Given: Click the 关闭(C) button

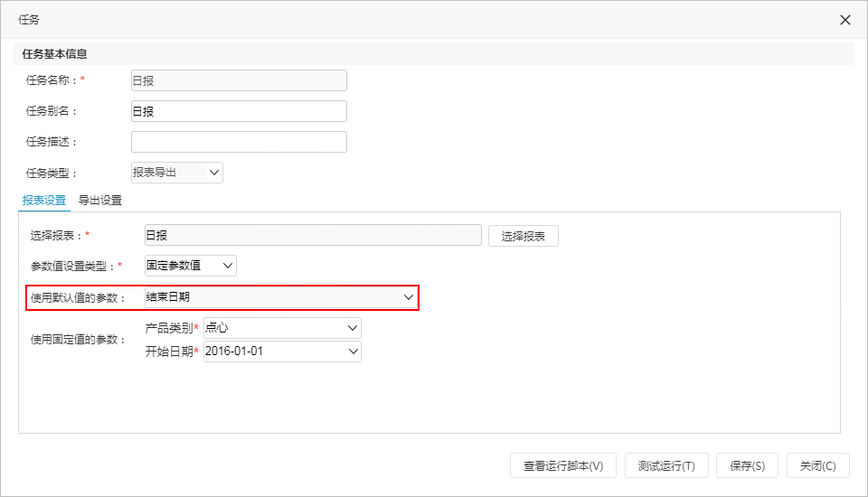Looking at the screenshot, I should pyautogui.click(x=817, y=466).
